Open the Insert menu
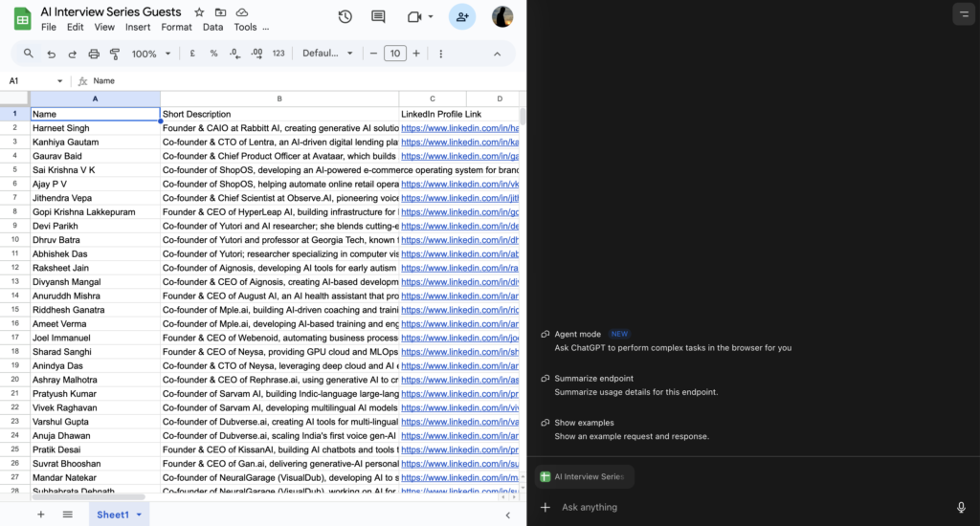 coord(138,28)
